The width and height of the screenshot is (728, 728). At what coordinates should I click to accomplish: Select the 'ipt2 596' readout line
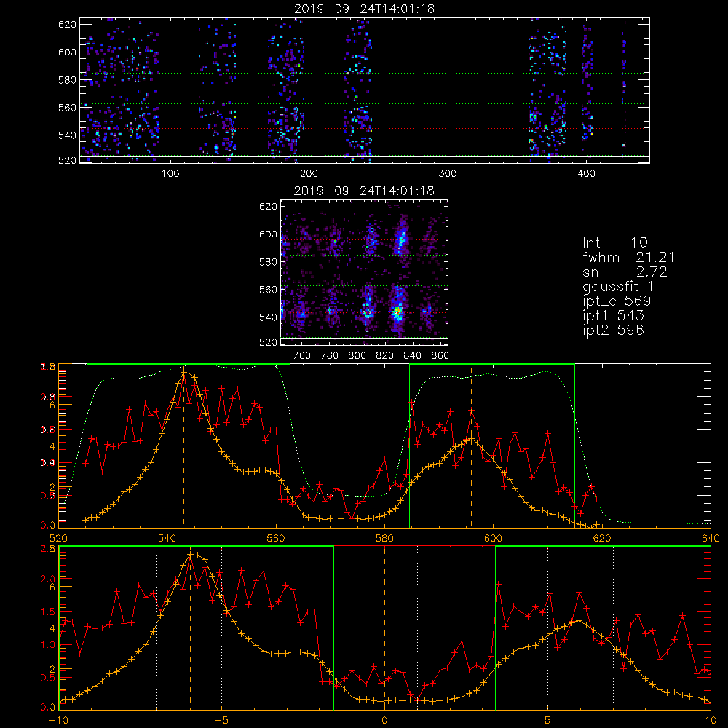613,330
